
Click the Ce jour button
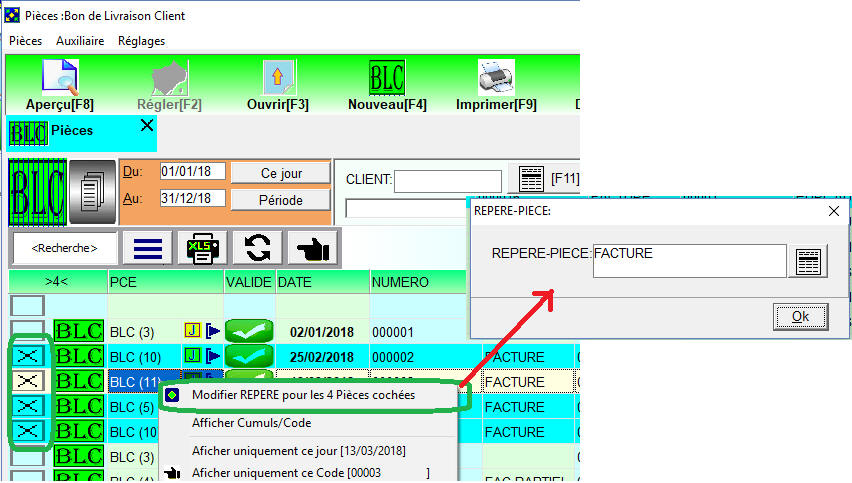(280, 173)
